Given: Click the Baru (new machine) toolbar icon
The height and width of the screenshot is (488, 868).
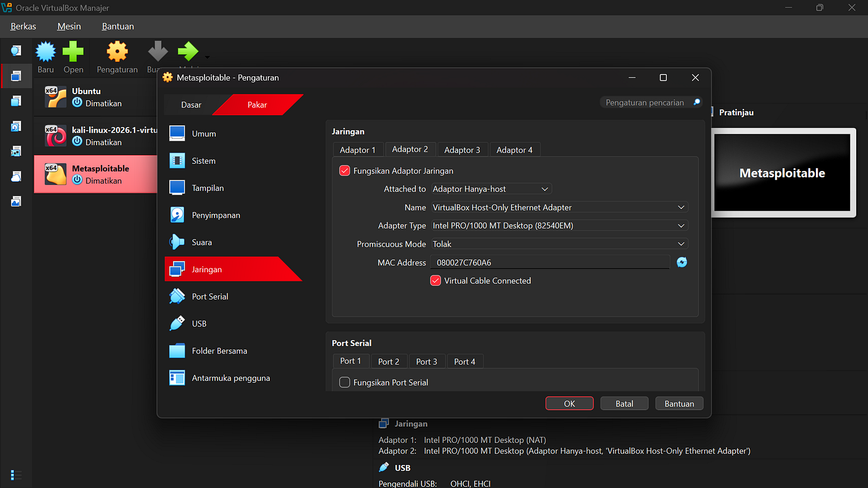Looking at the screenshot, I should (46, 52).
